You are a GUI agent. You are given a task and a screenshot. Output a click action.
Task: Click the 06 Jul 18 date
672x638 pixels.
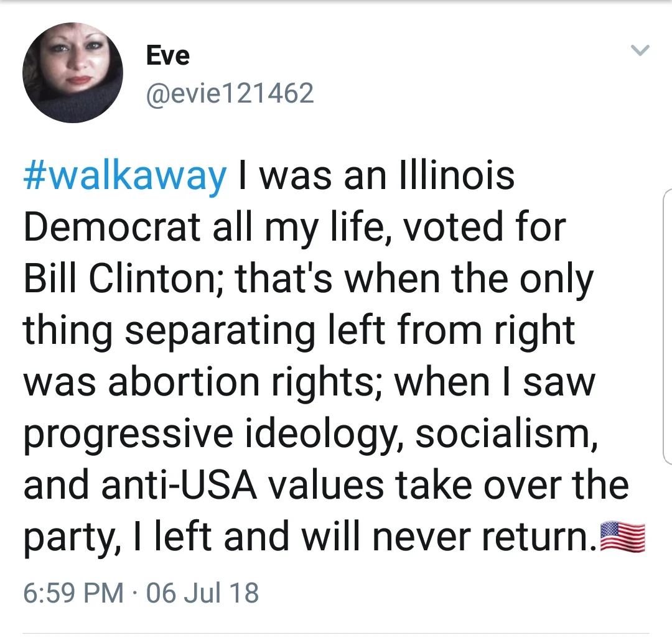(203, 593)
